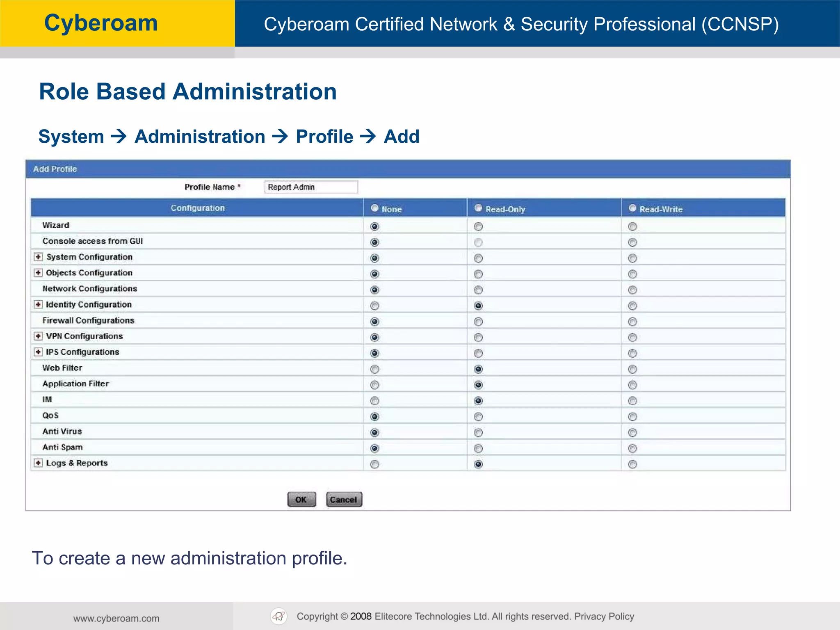The height and width of the screenshot is (630, 840).
Task: Click the 'Application Filter' row label
Action: pos(75,384)
